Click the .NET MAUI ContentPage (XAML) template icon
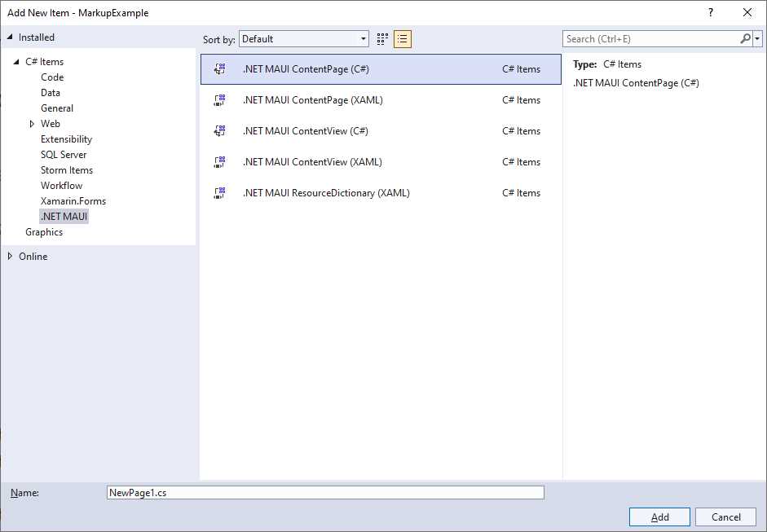Screen dimensions: 767x532 pyautogui.click(x=219, y=99)
